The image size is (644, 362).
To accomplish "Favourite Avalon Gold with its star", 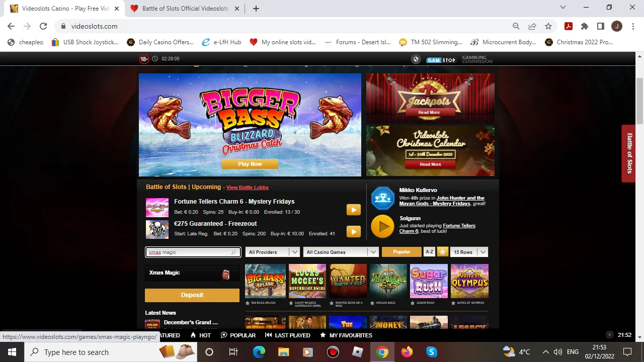I will [372, 303].
